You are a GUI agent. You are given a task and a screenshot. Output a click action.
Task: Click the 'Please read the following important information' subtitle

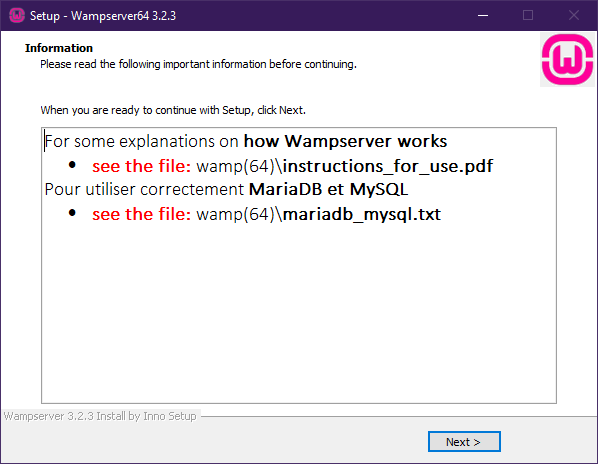pyautogui.click(x=198, y=64)
